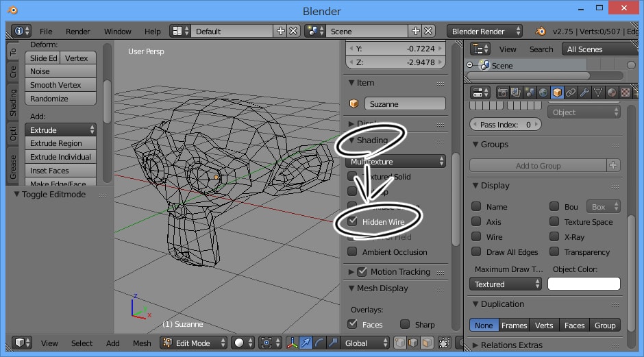Open the Render menu
Viewport: 644px width, 357px height.
coord(77,32)
